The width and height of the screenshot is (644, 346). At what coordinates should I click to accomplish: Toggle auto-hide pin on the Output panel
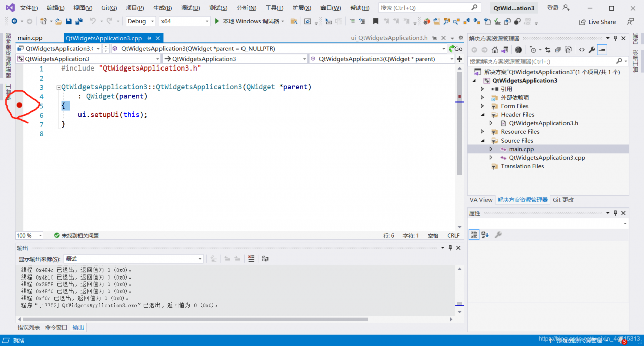(x=451, y=248)
